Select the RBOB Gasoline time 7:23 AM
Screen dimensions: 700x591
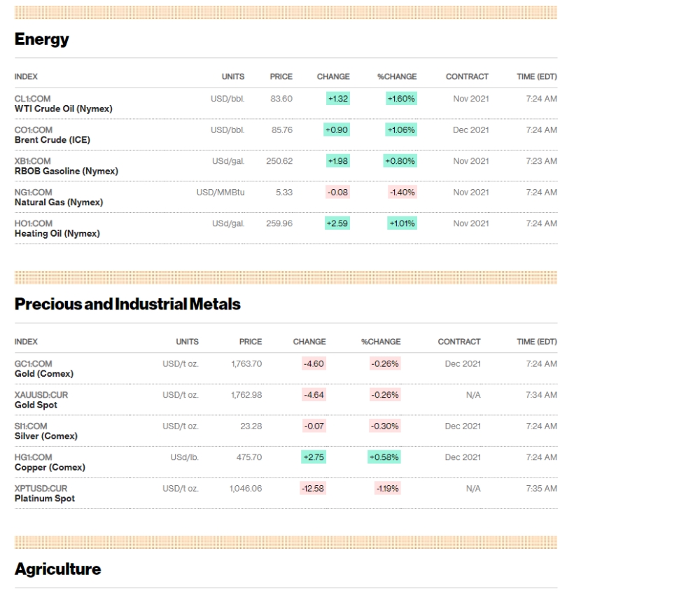(x=542, y=161)
